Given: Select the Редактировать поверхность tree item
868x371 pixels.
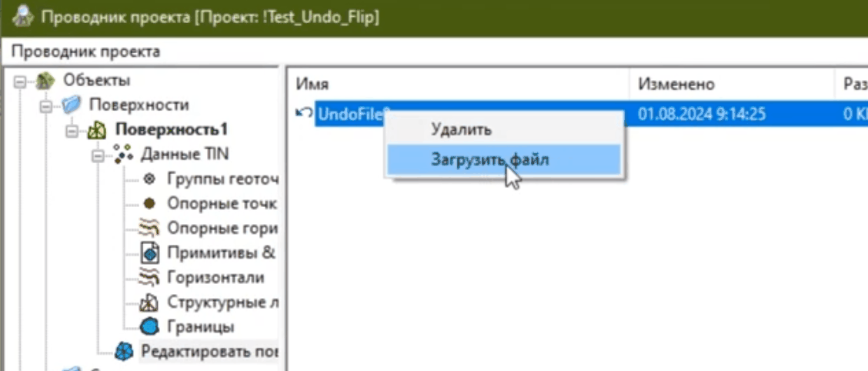Looking at the screenshot, I should (208, 352).
